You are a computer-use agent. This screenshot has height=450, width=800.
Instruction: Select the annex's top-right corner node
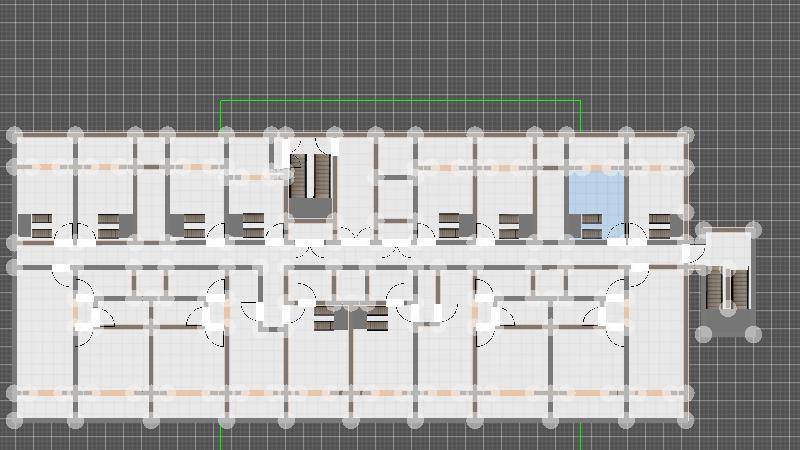click(753, 230)
